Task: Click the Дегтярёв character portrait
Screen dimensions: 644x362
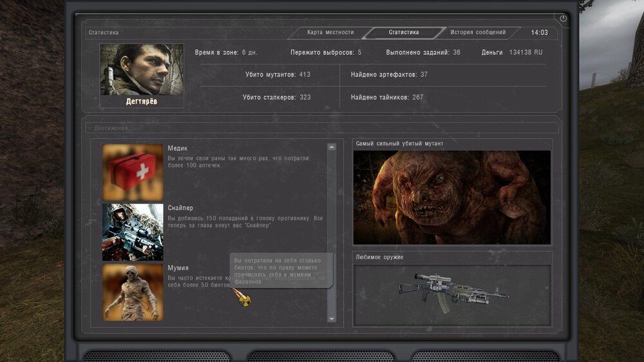Action: (x=142, y=70)
